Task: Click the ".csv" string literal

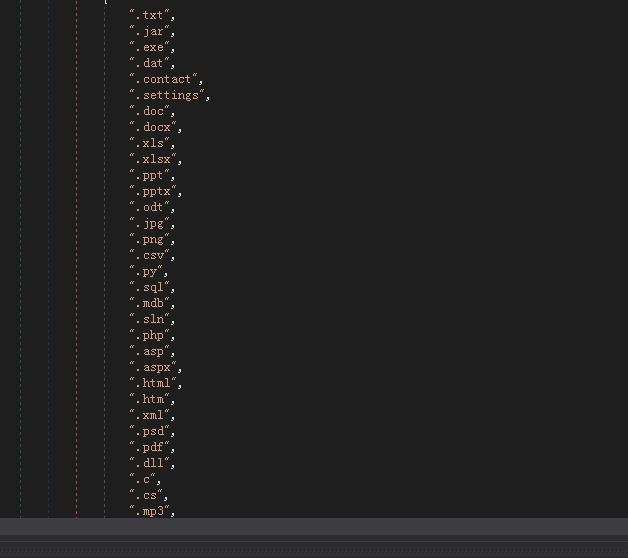Action: coord(149,256)
